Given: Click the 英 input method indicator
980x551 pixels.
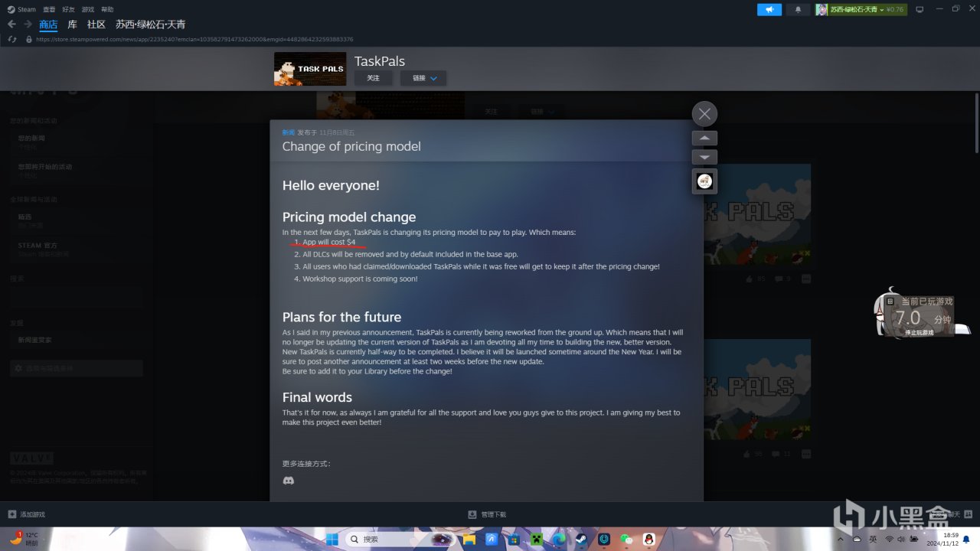Looking at the screenshot, I should [x=873, y=540].
